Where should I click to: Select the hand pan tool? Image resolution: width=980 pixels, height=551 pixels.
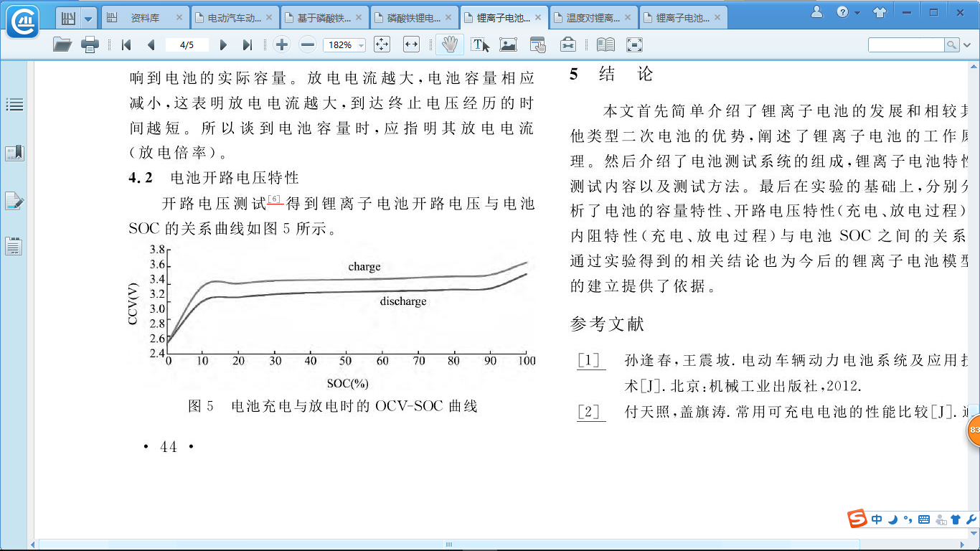(x=450, y=44)
